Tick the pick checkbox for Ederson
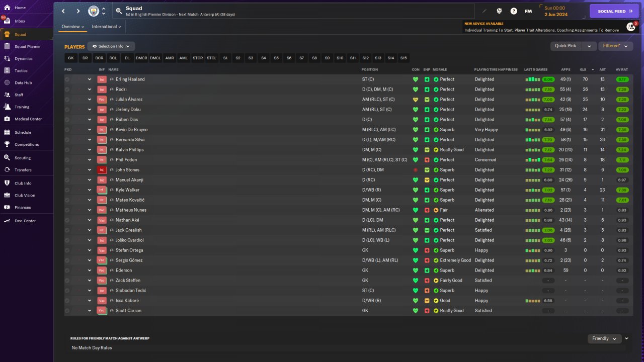Image resolution: width=644 pixels, height=362 pixels. point(67,270)
